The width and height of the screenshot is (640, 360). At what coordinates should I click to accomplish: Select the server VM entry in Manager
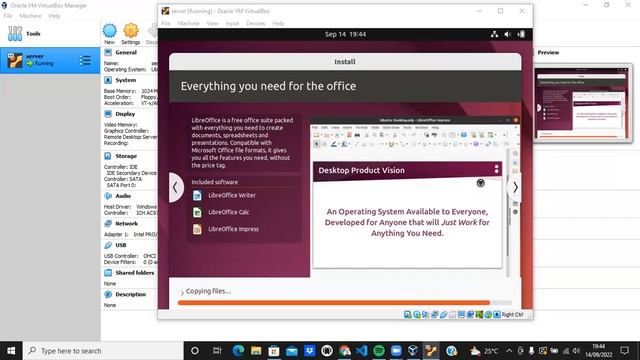(x=50, y=60)
